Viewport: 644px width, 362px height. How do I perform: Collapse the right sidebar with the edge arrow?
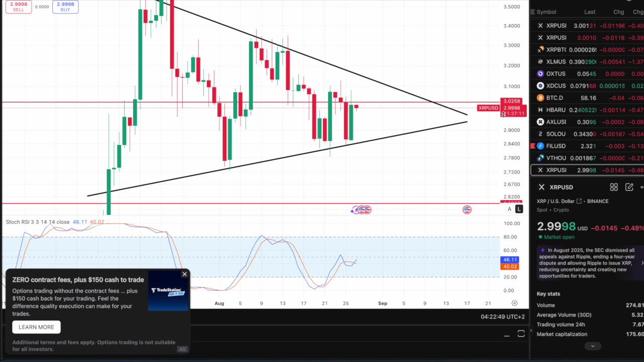tap(531, 330)
